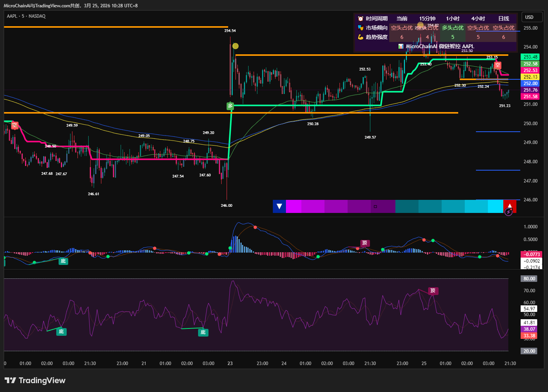This screenshot has width=548, height=392.
Task: Click the 空头占优 cell under 日线
Action: point(504,28)
